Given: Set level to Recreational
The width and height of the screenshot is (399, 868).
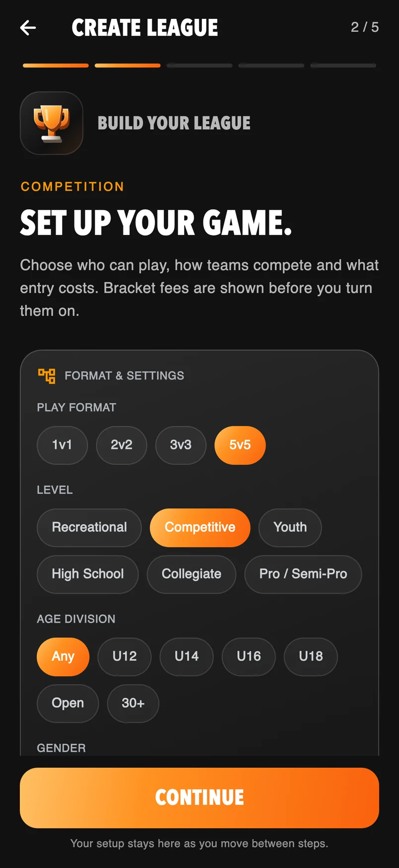Looking at the screenshot, I should (89, 527).
